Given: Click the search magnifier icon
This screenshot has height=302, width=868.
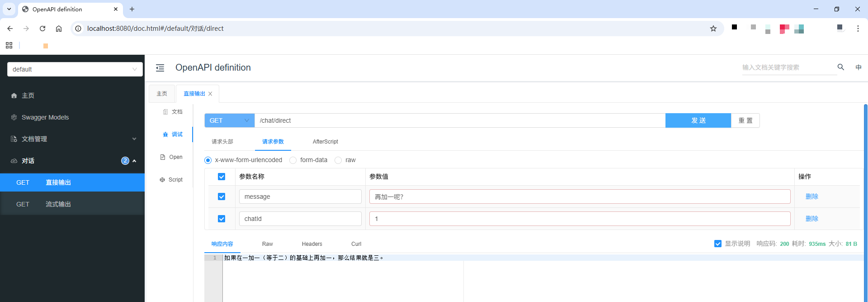Looking at the screenshot, I should 841,67.
